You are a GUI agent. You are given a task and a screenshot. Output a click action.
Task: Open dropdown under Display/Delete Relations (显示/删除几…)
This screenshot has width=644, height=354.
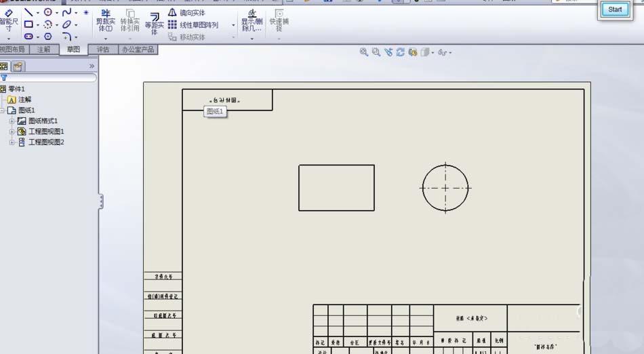coord(251,39)
